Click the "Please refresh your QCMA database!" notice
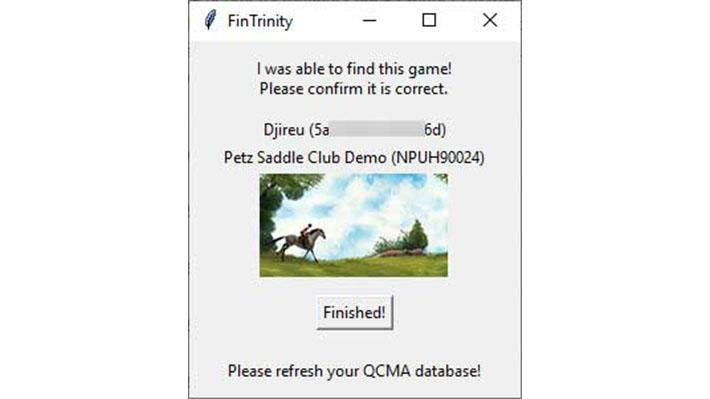The height and width of the screenshot is (399, 710). coord(354,371)
